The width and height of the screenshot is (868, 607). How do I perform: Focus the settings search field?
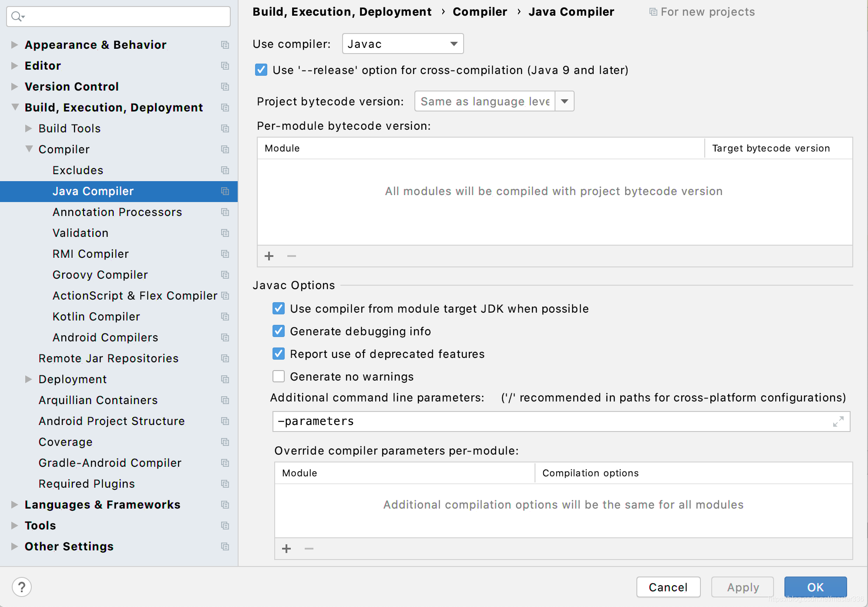click(118, 17)
